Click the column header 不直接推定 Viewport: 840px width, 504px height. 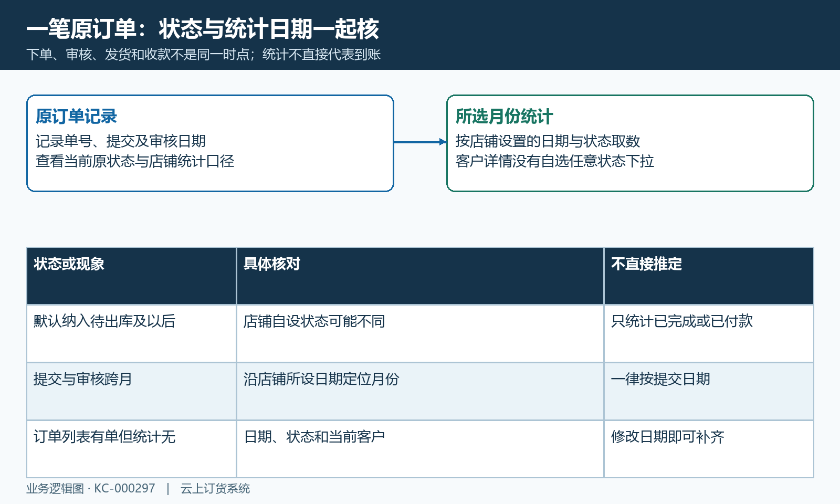click(709, 276)
